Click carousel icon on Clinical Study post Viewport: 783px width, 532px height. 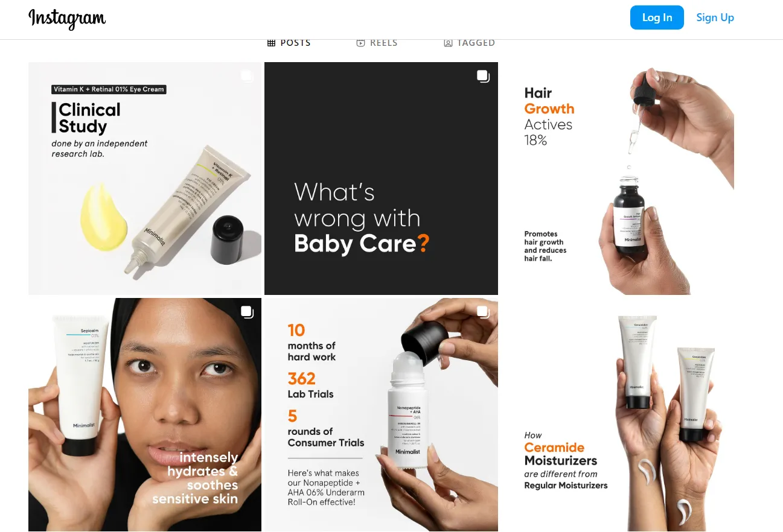(x=247, y=76)
